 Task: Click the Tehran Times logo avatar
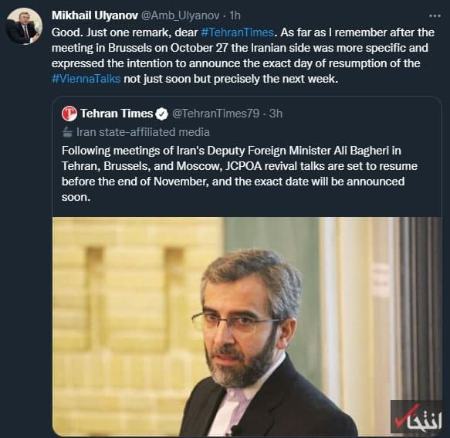[69, 114]
